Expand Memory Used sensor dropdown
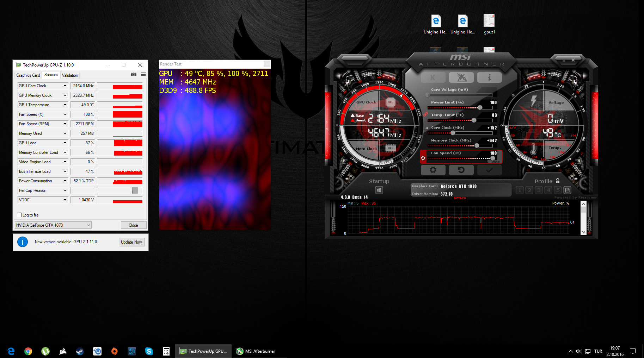 [x=65, y=133]
